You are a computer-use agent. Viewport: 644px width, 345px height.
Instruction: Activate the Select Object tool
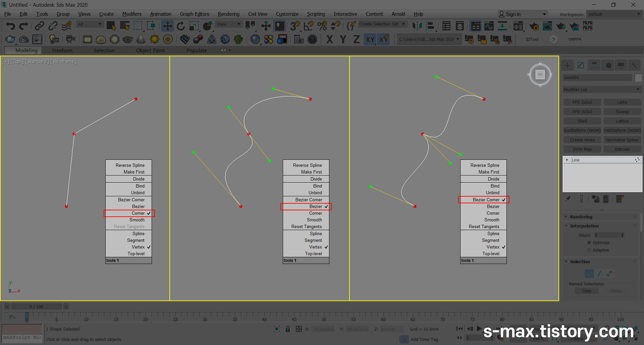111,26
